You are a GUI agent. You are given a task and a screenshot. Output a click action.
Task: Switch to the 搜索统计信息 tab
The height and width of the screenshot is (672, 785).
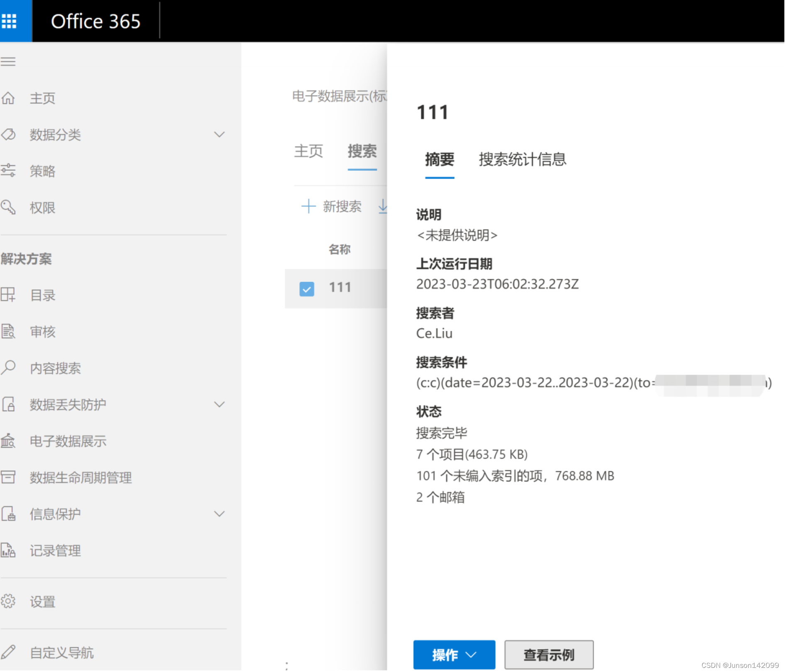[x=523, y=160]
